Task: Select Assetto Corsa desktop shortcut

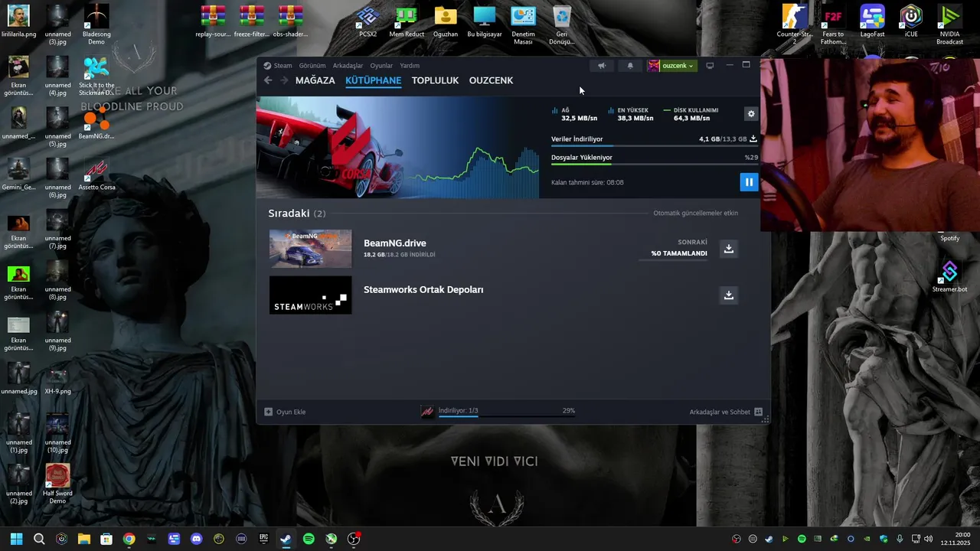Action: [x=96, y=175]
